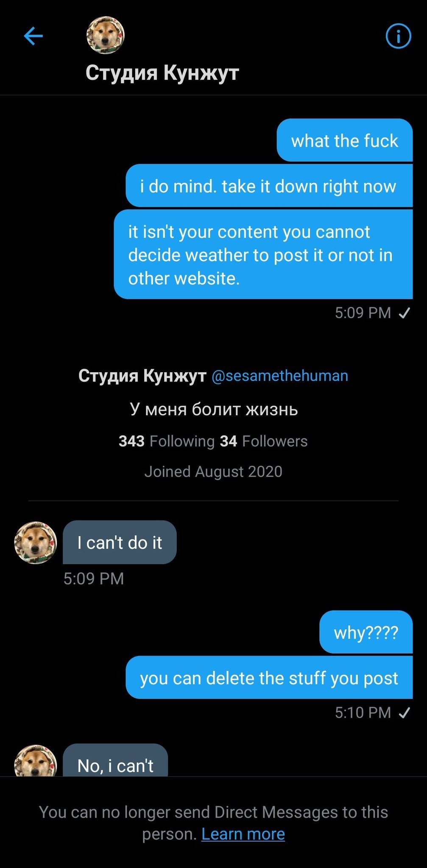Select "i do mind. take it down" message
Viewport: 427px width, 868px height.
(x=268, y=186)
